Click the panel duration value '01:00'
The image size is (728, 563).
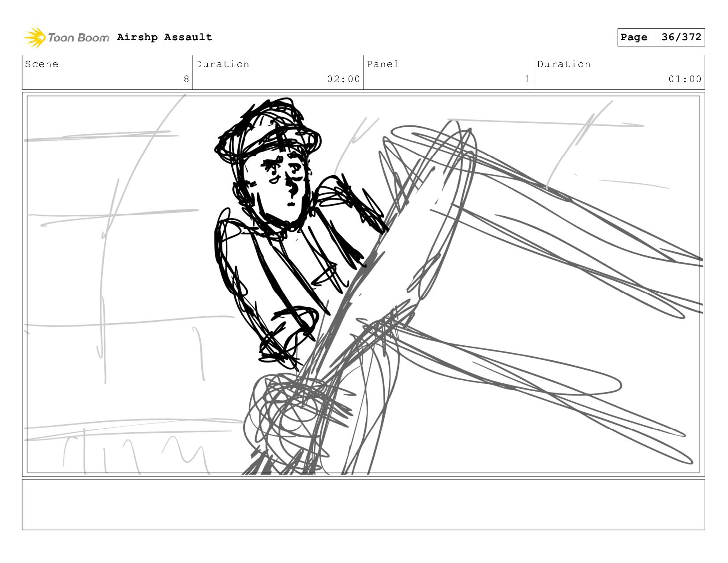pyautogui.click(x=685, y=79)
